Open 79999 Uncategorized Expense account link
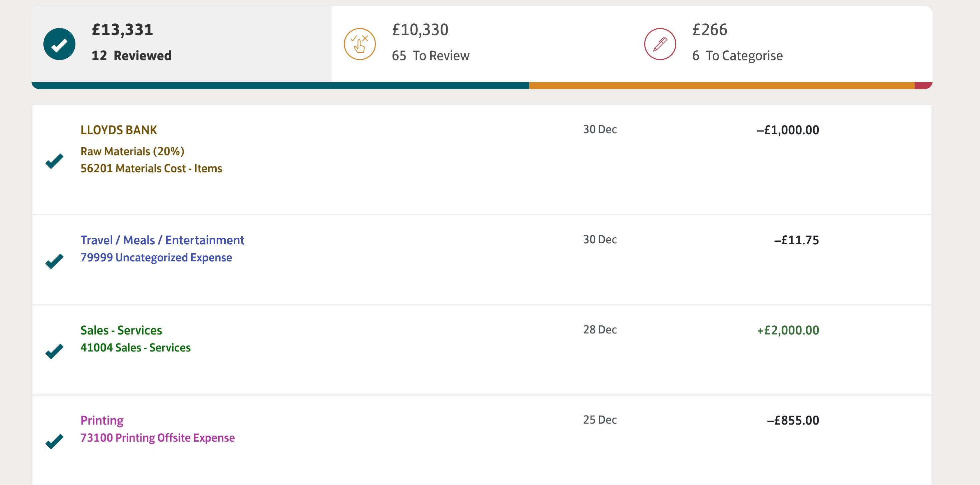This screenshot has width=980, height=485. coord(156,258)
